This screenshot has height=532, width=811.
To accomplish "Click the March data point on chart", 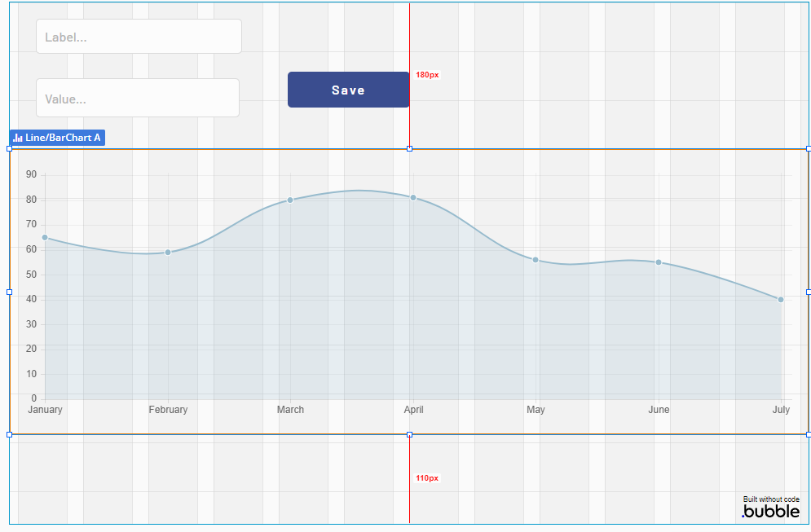I will (290, 200).
